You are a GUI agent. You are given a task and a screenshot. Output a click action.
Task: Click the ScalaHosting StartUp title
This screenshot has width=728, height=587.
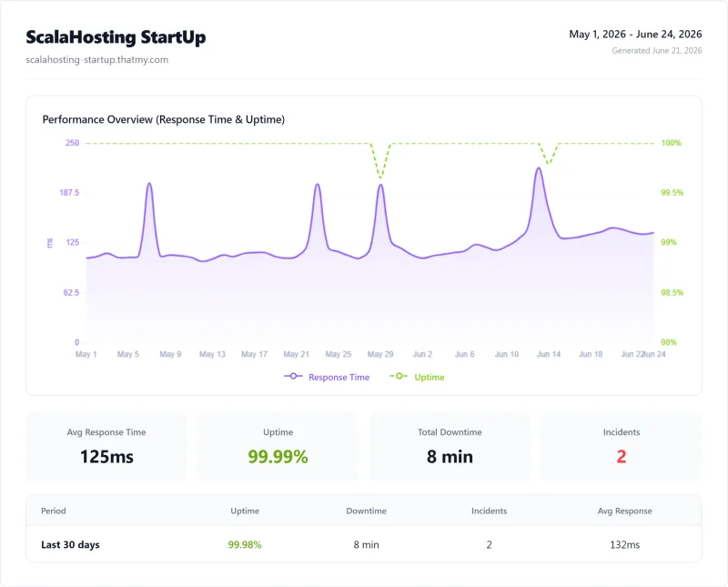click(x=116, y=37)
